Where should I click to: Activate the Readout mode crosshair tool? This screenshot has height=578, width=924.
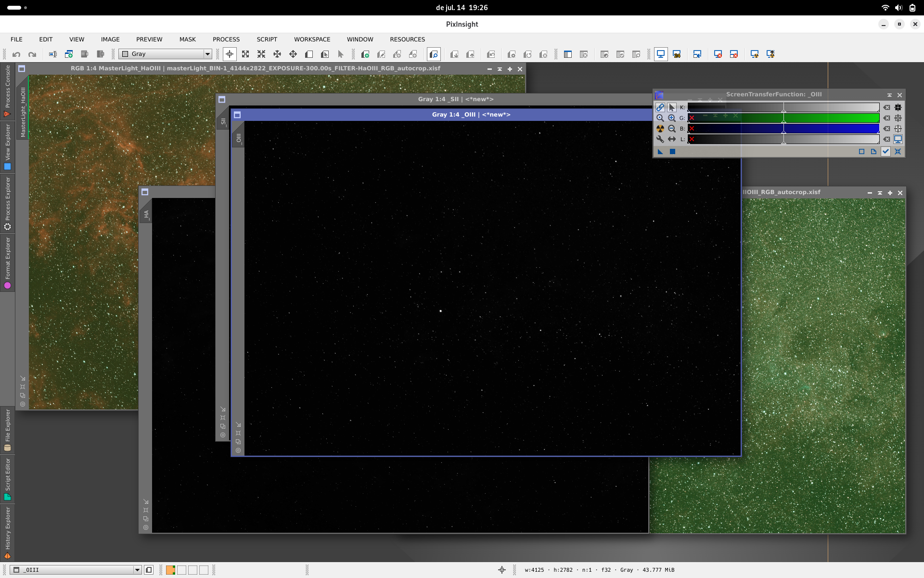(230, 54)
